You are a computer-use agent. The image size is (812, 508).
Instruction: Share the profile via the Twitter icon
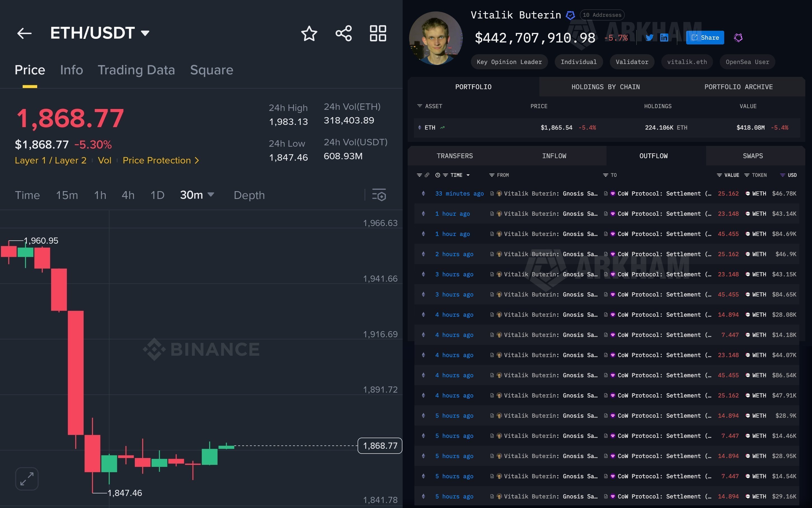coord(649,37)
